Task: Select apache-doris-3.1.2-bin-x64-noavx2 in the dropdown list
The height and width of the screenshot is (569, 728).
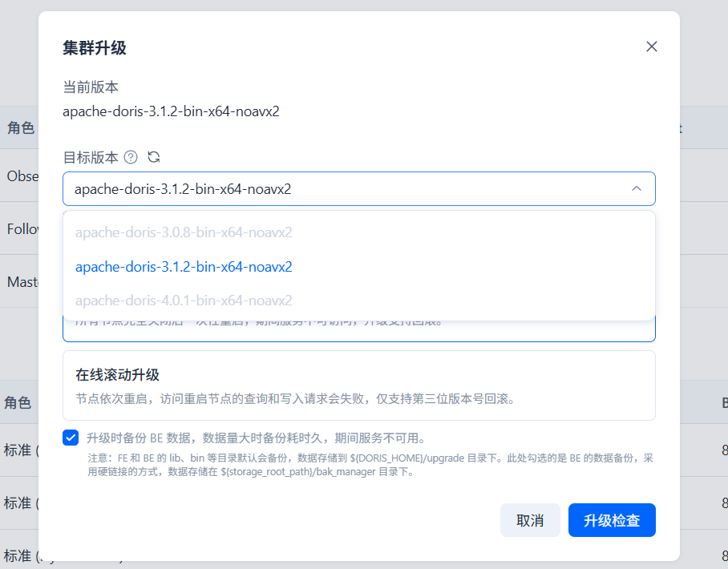Action: [x=184, y=267]
